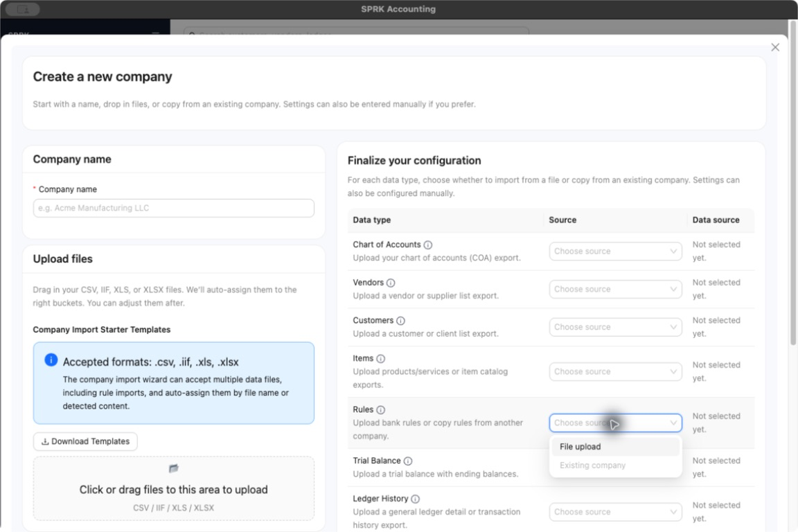The width and height of the screenshot is (798, 532).
Task: Click the folder icon in upload area
Action: 174,468
